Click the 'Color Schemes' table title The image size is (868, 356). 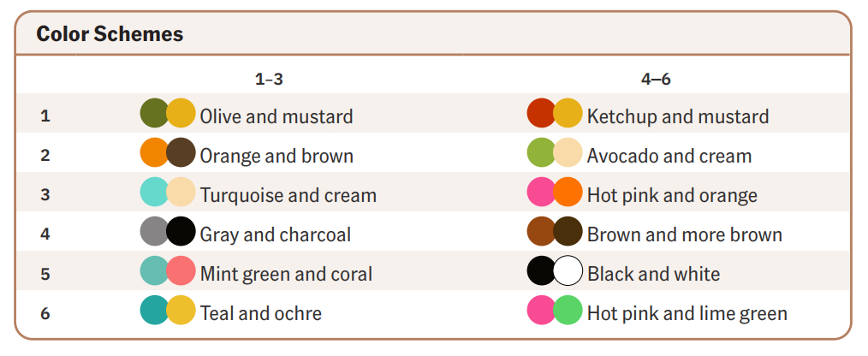point(110,34)
